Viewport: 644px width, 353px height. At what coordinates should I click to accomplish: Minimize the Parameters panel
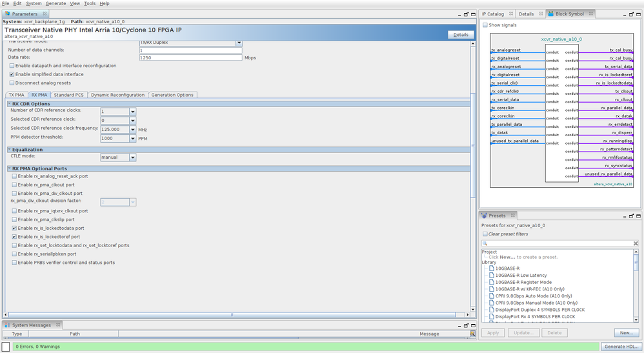coord(459,14)
